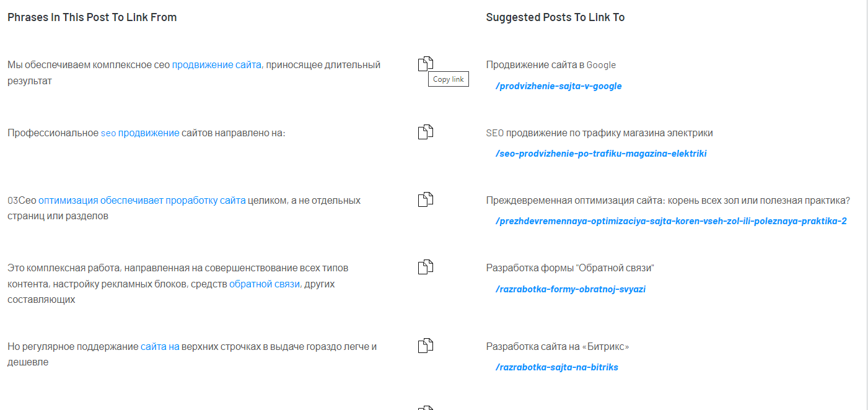Image resolution: width=868 pixels, height=410 pixels.
Task: Click highlighted phrase 'сайта на'
Action: (160, 347)
